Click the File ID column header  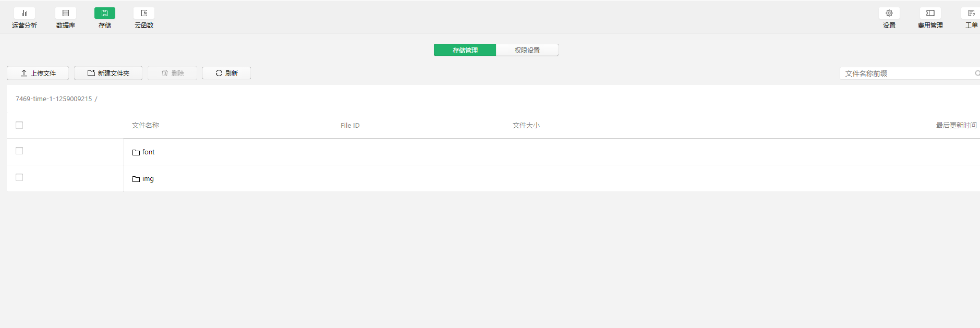350,126
